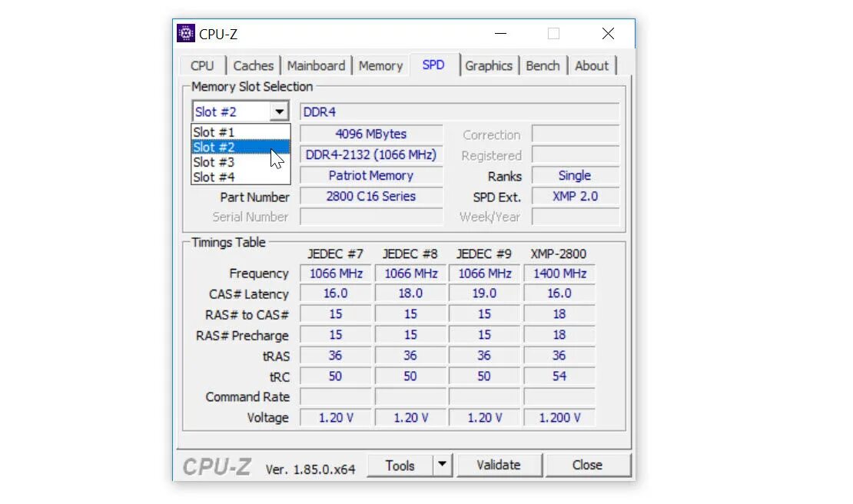853x504 pixels.
Task: Click the XMP-2800 tRC value 54
Action: tap(559, 376)
